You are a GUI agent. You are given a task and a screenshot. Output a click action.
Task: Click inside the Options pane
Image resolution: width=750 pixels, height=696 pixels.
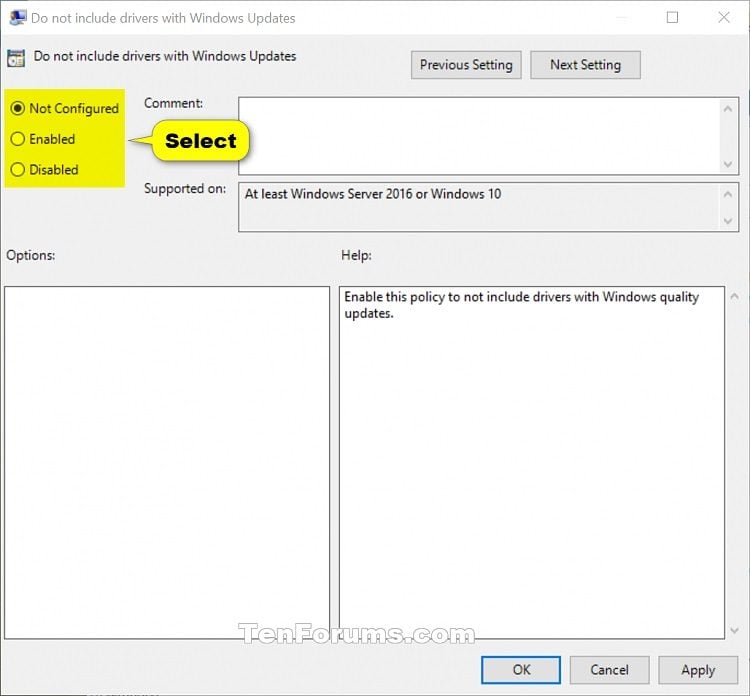(x=167, y=462)
